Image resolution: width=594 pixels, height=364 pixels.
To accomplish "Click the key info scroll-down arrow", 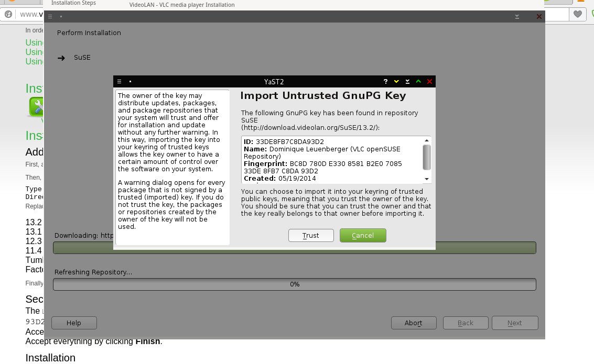I will 427,179.
